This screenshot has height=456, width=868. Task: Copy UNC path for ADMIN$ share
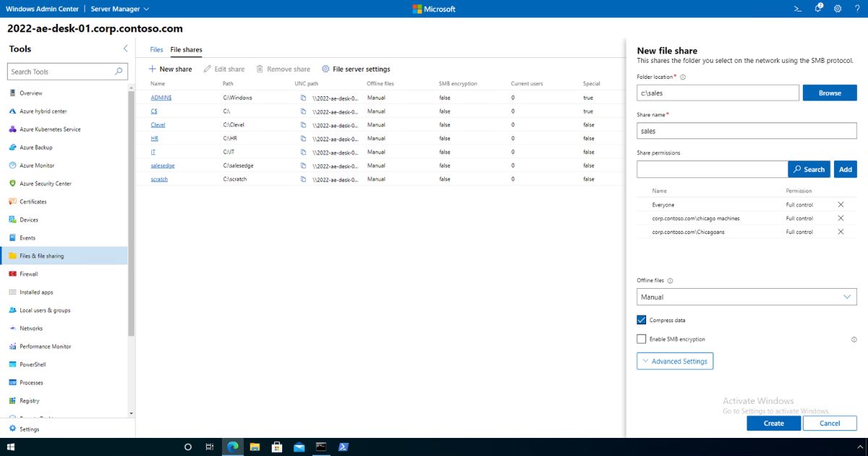[x=304, y=98]
